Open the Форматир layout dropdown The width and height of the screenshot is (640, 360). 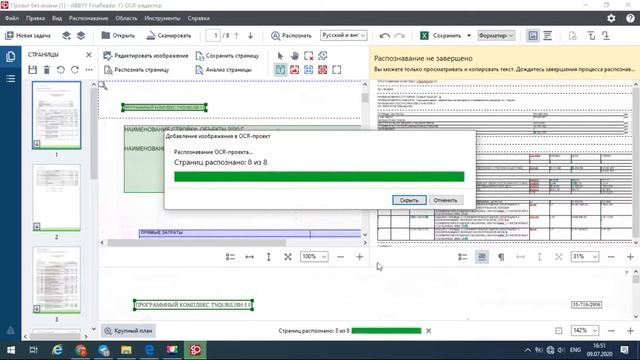click(496, 36)
